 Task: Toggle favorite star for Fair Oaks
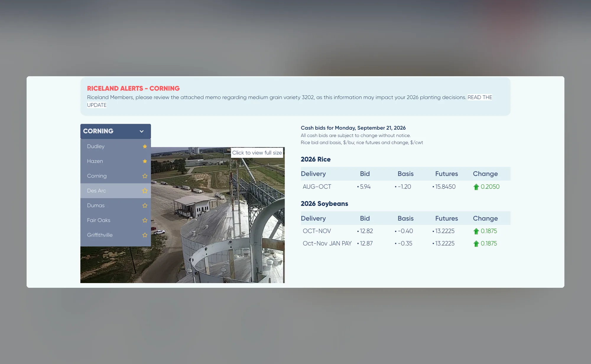[x=145, y=220]
